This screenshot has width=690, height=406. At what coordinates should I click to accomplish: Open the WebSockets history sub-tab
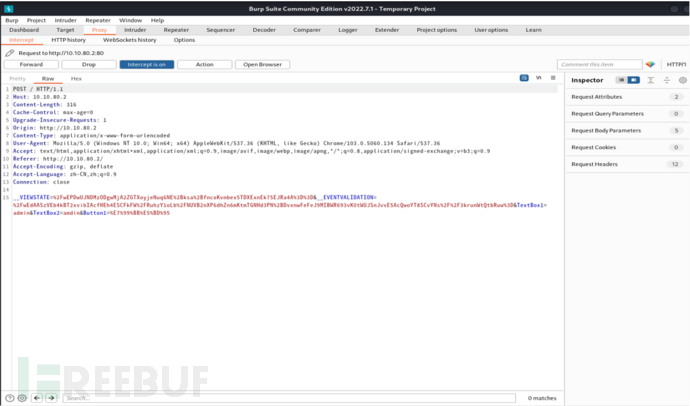pos(129,40)
